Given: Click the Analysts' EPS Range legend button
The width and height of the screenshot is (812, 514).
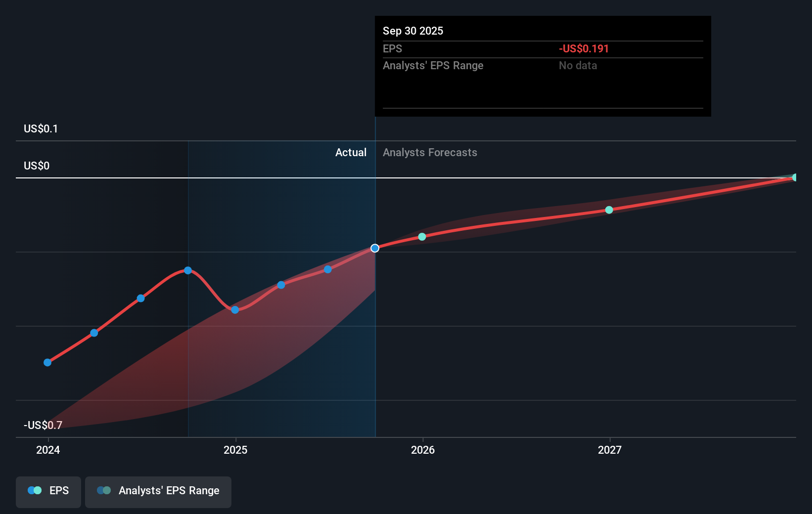Looking at the screenshot, I should pyautogui.click(x=158, y=491).
